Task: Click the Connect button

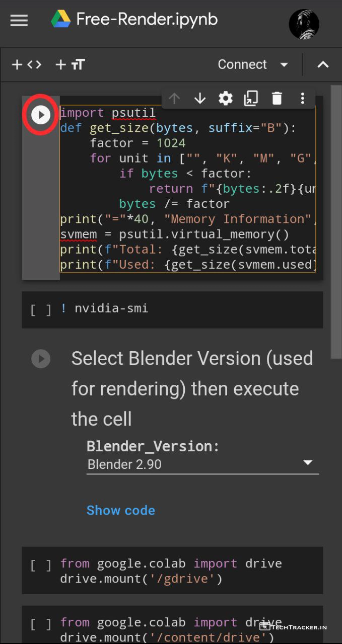Action: (x=242, y=64)
